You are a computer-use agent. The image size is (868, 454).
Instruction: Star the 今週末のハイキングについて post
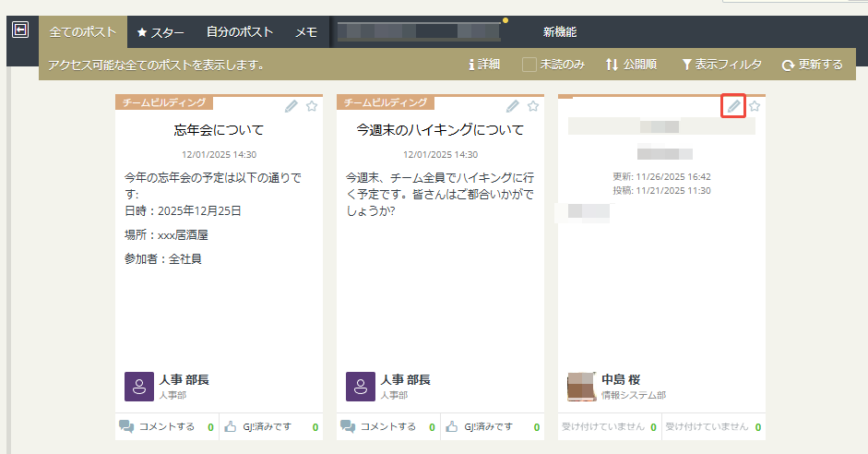(x=533, y=106)
